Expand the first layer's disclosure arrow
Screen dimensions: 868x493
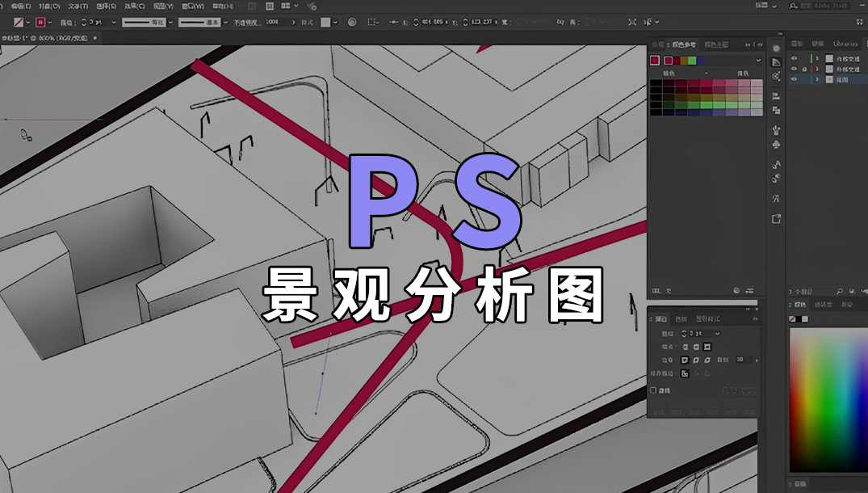pyautogui.click(x=817, y=58)
